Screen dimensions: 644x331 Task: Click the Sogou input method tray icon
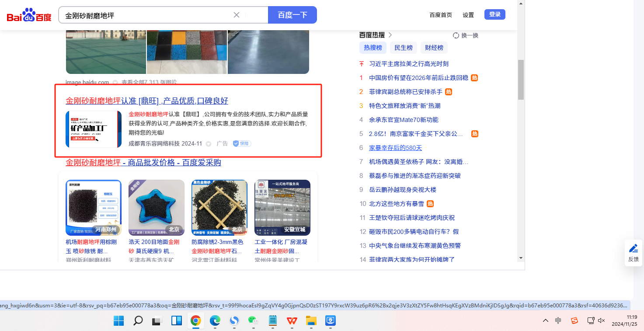[574, 321]
